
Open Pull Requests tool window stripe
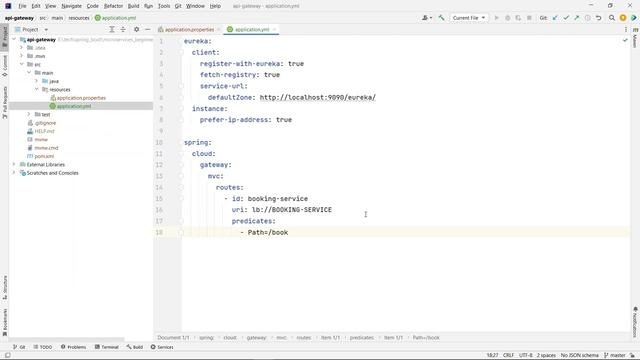point(4,102)
